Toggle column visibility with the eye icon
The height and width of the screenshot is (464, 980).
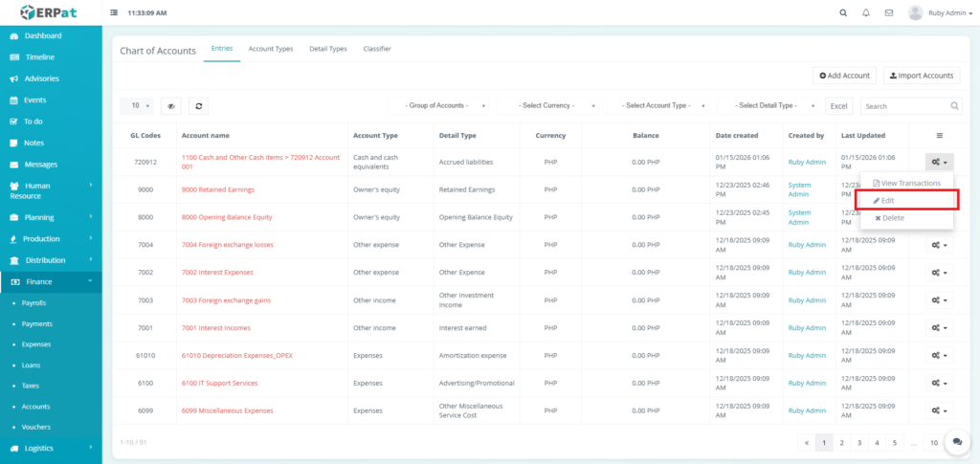click(x=171, y=106)
